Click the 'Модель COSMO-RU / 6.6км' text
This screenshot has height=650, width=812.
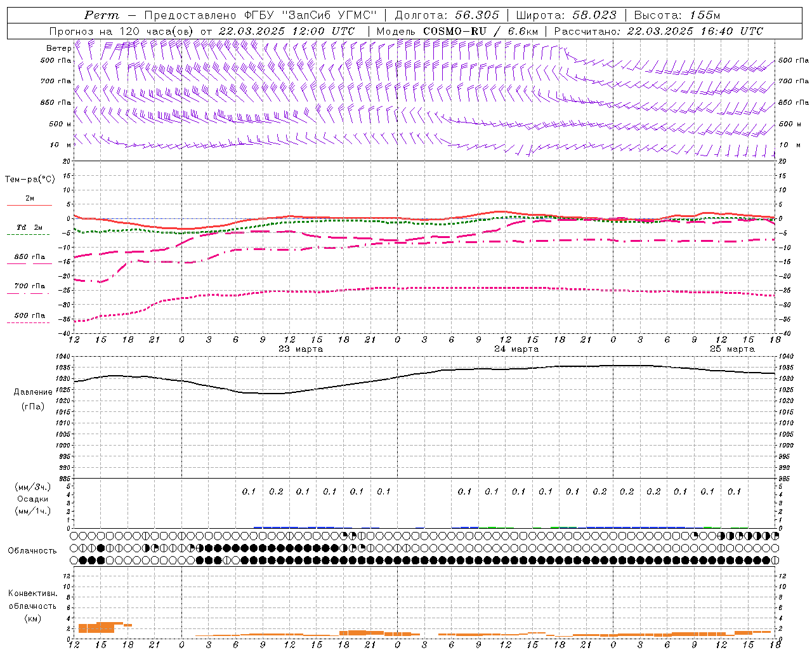pos(457,31)
